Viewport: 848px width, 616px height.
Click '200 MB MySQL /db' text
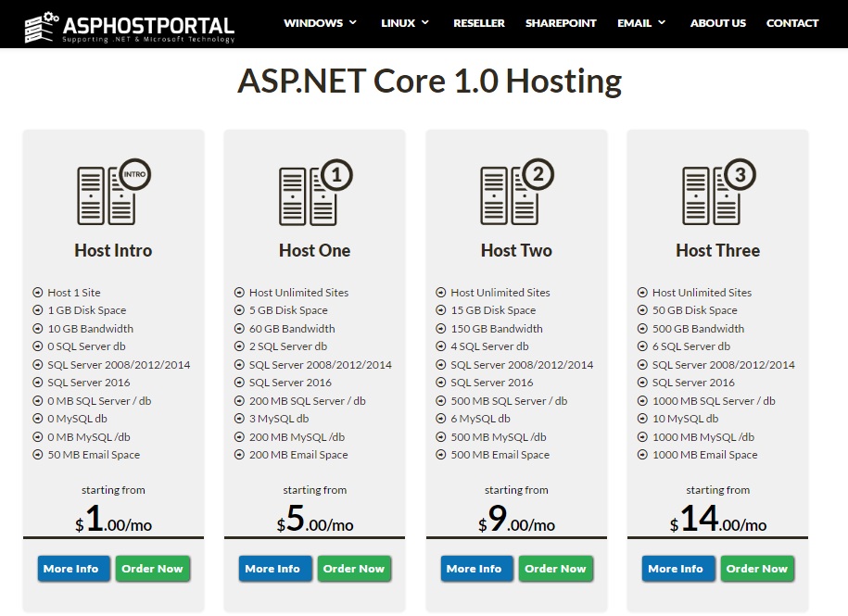click(297, 437)
